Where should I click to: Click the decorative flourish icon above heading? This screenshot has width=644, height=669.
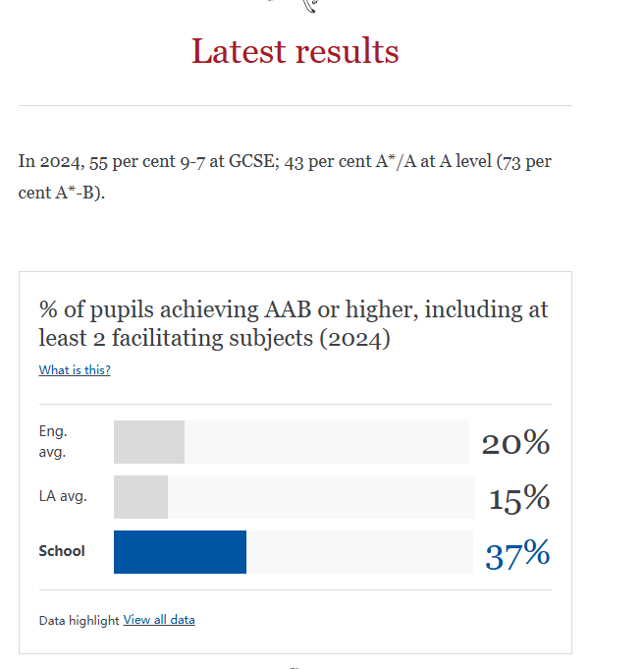[311, 6]
